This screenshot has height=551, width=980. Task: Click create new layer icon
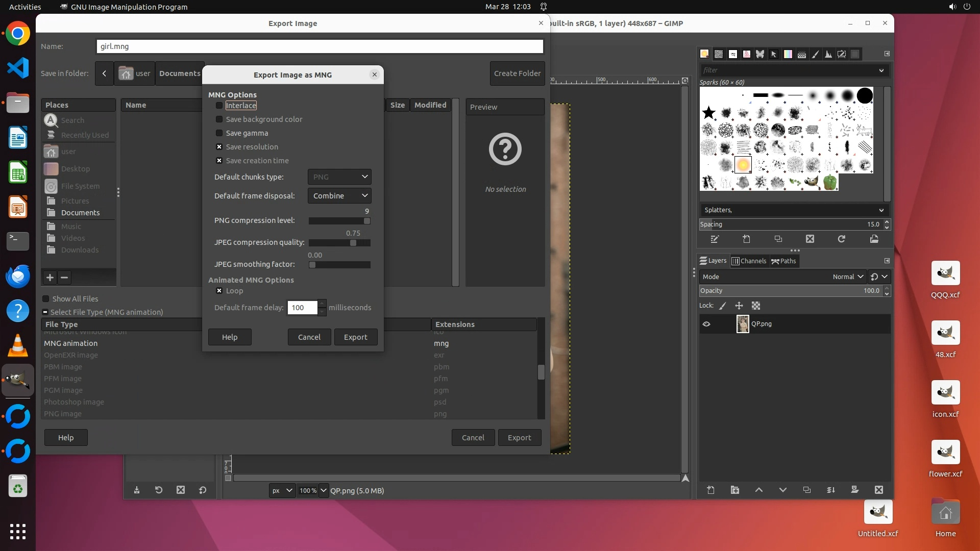tap(710, 490)
